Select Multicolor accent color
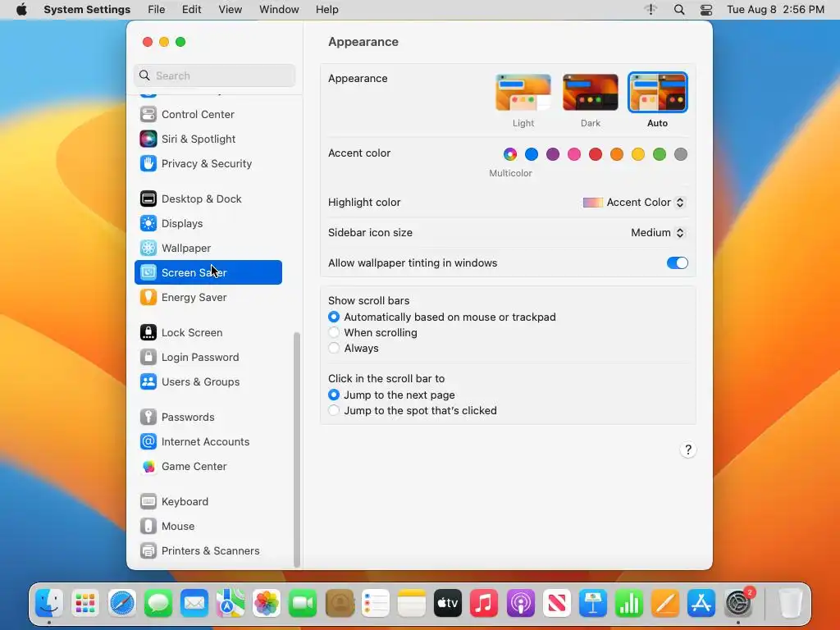The height and width of the screenshot is (630, 840). click(x=510, y=154)
